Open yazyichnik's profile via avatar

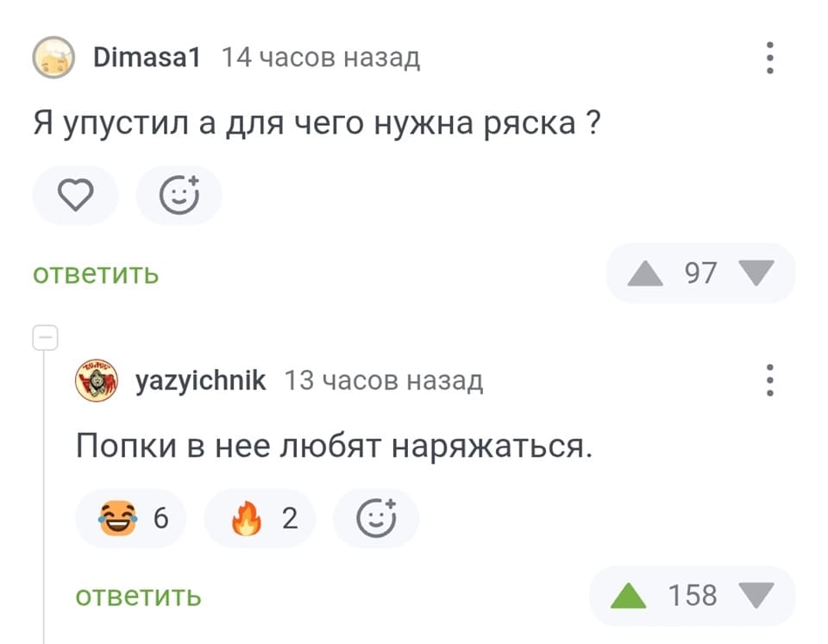[x=96, y=380]
